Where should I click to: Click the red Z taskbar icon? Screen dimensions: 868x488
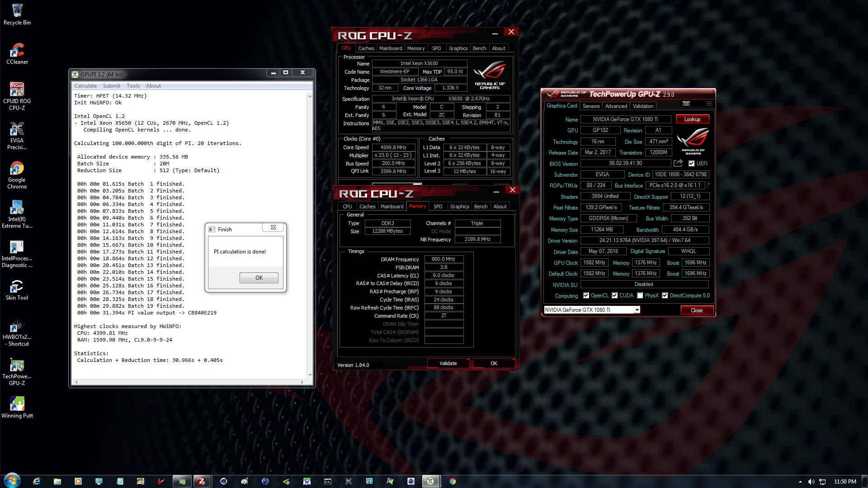click(x=202, y=481)
